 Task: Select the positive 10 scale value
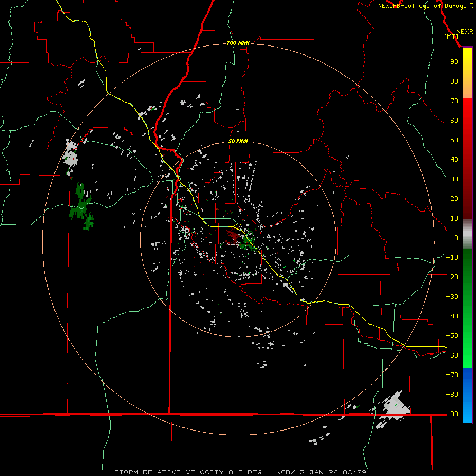[x=454, y=218]
